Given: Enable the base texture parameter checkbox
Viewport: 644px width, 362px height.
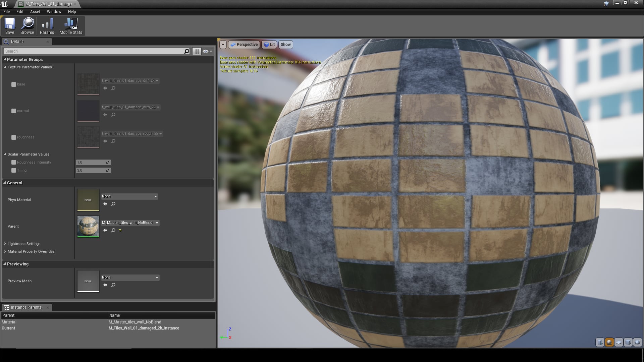Looking at the screenshot, I should [13, 84].
